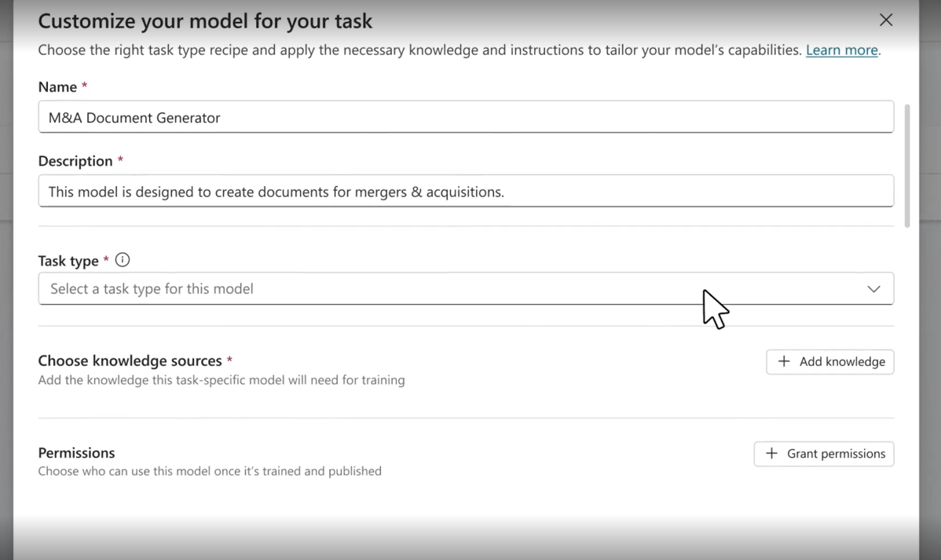Image resolution: width=941 pixels, height=560 pixels.
Task: Click the Description field label
Action: click(x=75, y=161)
